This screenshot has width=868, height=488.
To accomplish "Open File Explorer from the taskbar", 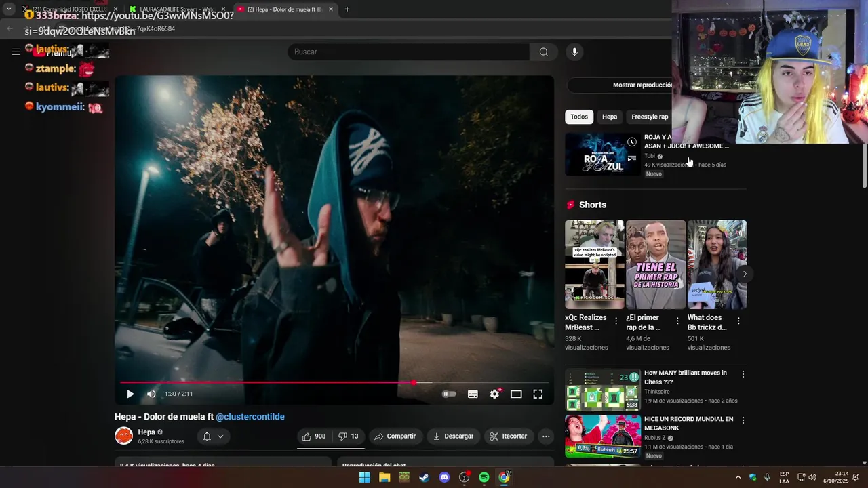I will point(384,477).
